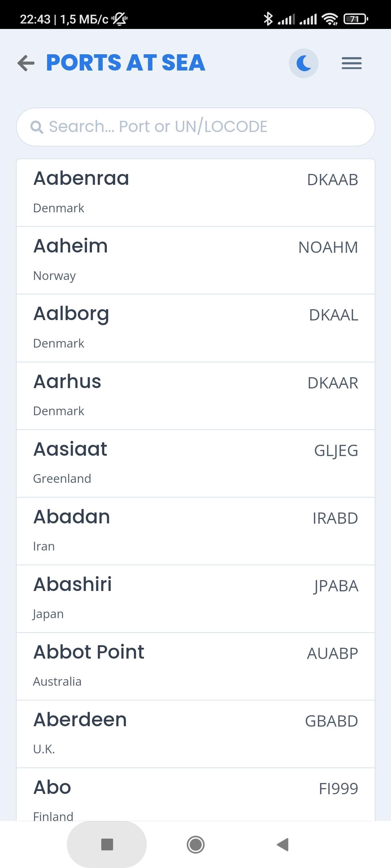Open Abashiri Japan port

[x=195, y=599]
